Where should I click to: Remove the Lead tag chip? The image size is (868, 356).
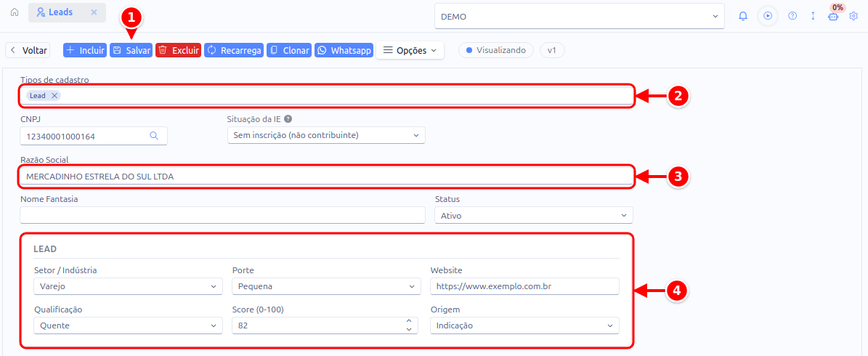tap(54, 95)
